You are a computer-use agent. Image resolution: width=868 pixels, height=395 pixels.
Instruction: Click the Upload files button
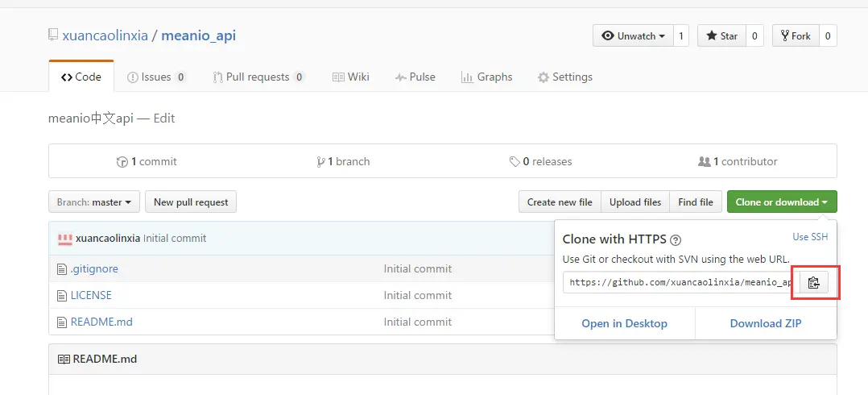635,202
